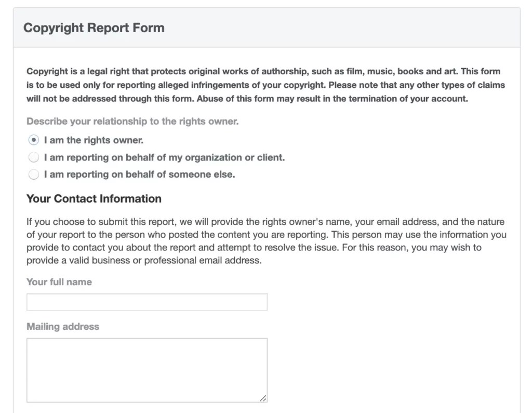Click the "on behalf of my organization or client" label
The image size is (532, 413).
pos(164,157)
